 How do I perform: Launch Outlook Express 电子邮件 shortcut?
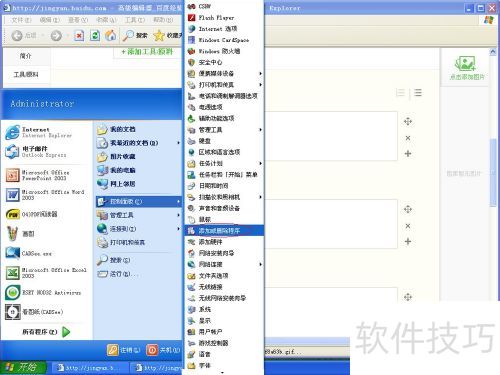click(x=47, y=152)
